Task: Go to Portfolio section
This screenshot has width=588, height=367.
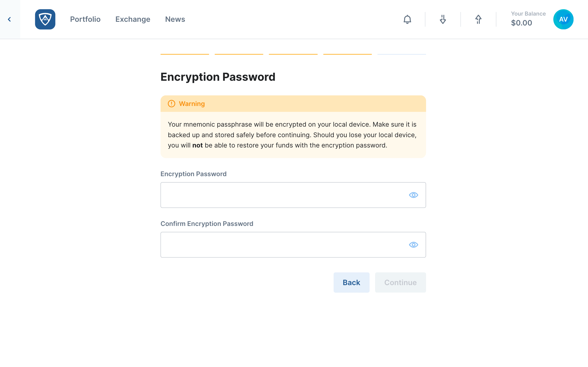Action: pos(85,19)
